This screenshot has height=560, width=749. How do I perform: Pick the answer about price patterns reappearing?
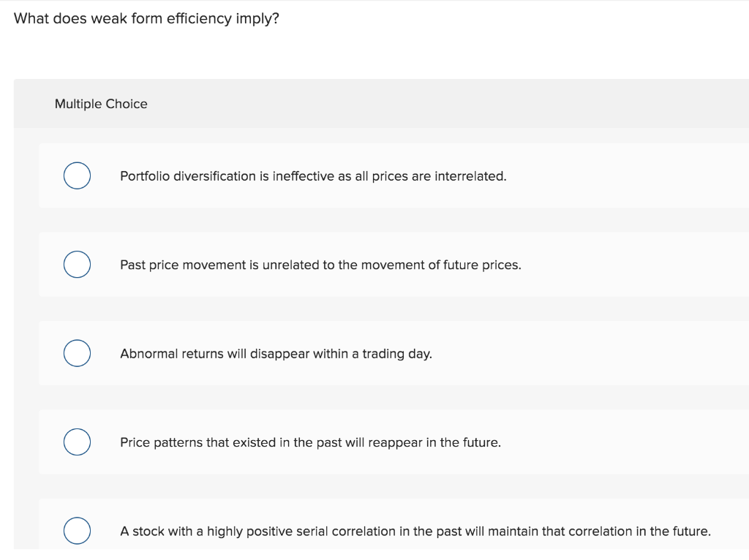[311, 442]
